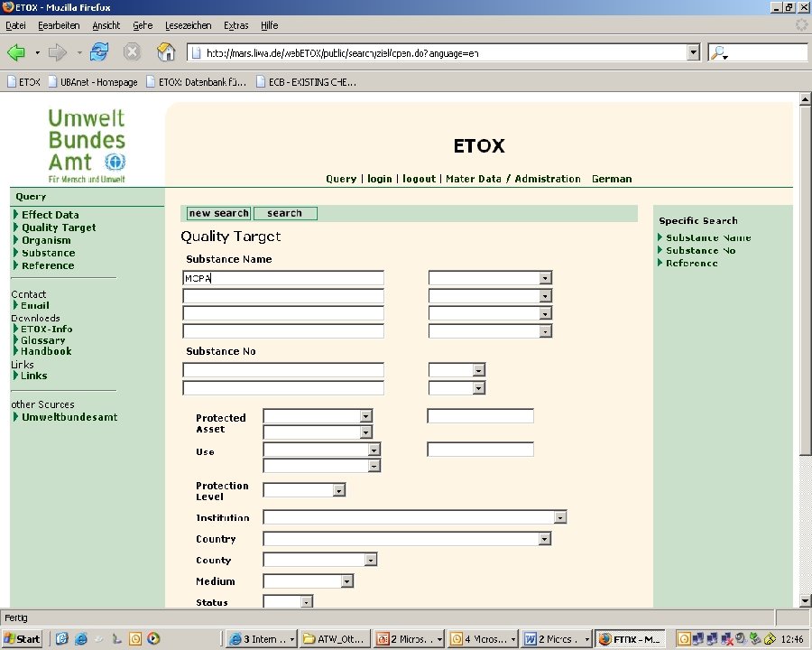Open the first Use dropdown
The height and width of the screenshot is (650, 812).
[x=374, y=450]
